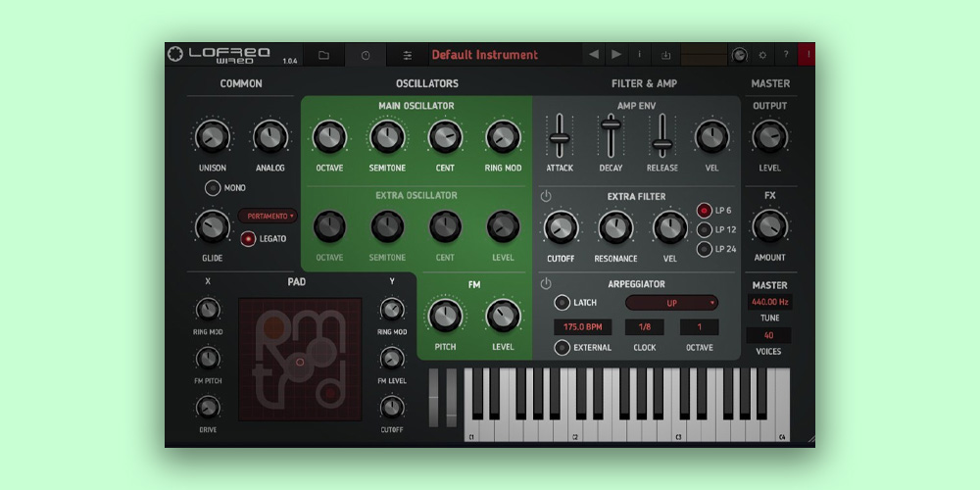Click the FM Pitch knob in FM section

click(x=446, y=316)
